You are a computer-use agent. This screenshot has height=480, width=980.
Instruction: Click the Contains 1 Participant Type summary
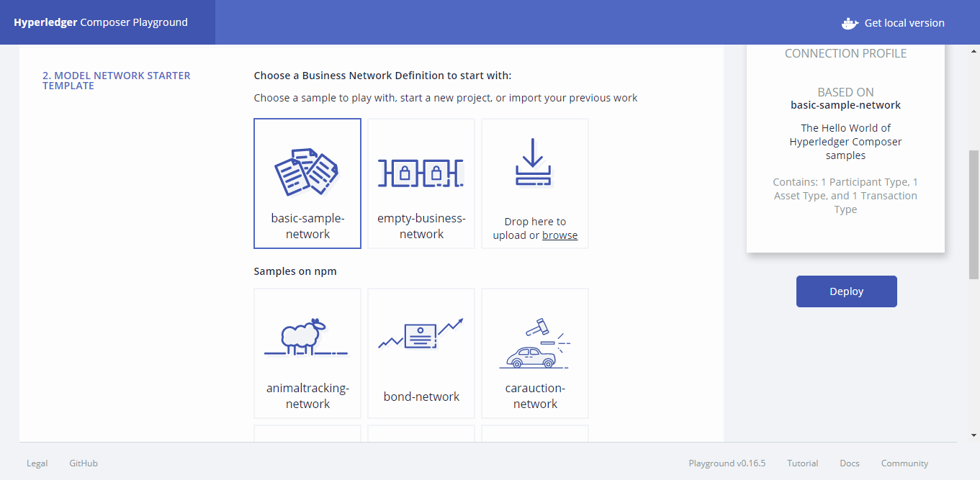pyautogui.click(x=845, y=196)
